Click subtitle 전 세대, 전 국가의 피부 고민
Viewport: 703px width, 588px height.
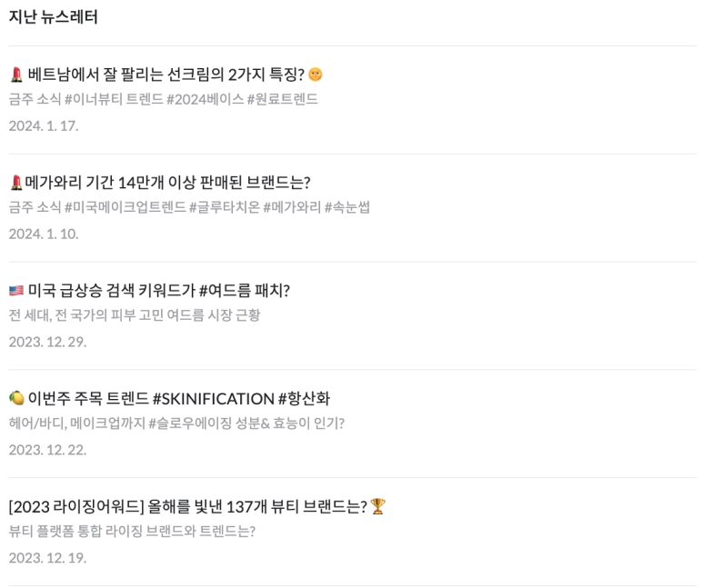[135, 315]
